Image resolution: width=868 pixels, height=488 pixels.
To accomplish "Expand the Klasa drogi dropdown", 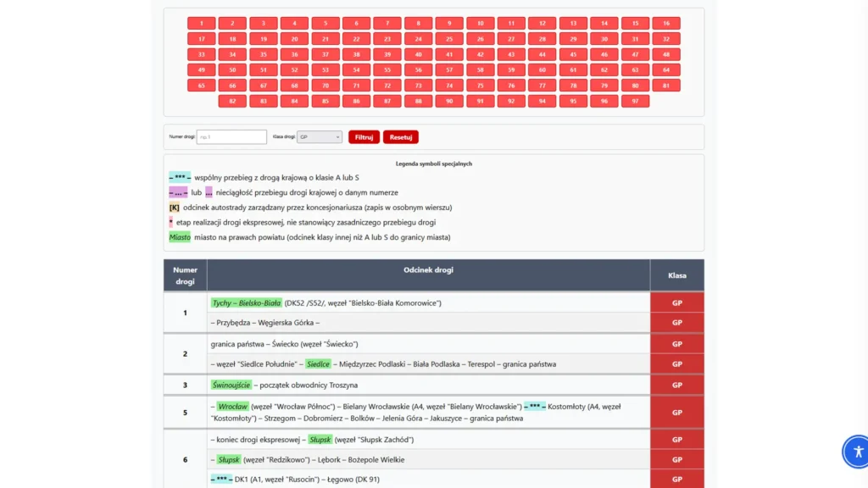I will coord(320,137).
